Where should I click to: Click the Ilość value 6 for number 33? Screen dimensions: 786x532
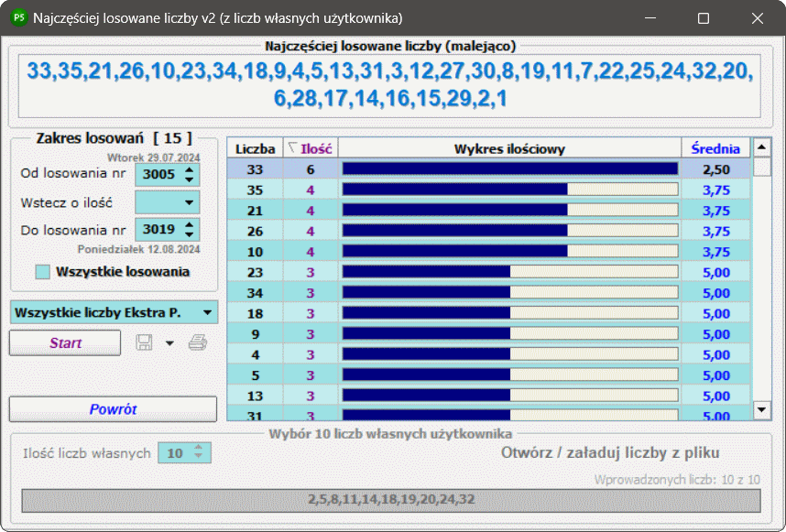[x=311, y=169]
